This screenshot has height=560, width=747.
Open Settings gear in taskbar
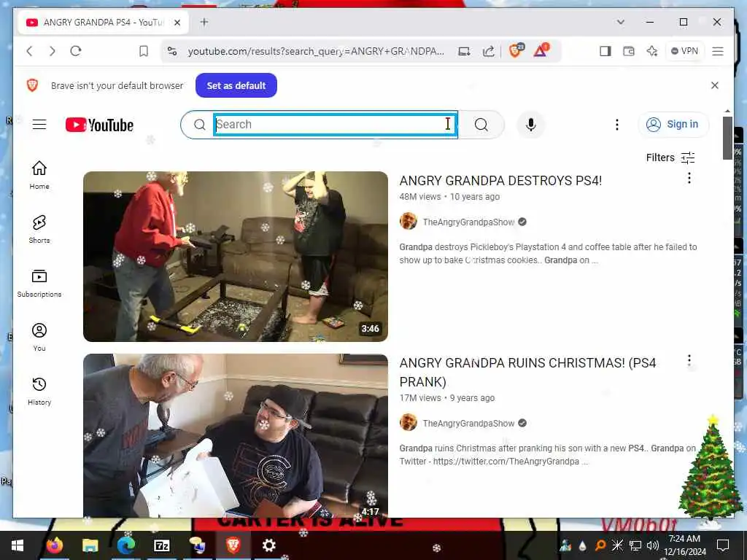pyautogui.click(x=268, y=545)
